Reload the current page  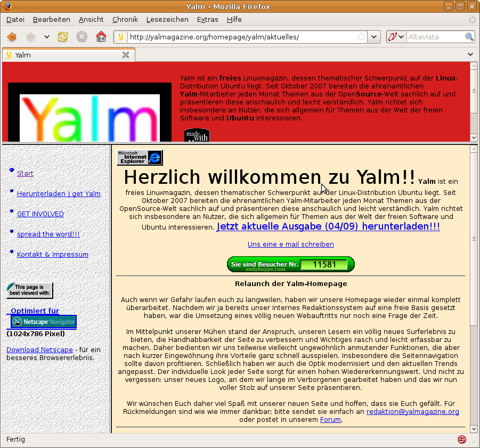[x=63, y=37]
